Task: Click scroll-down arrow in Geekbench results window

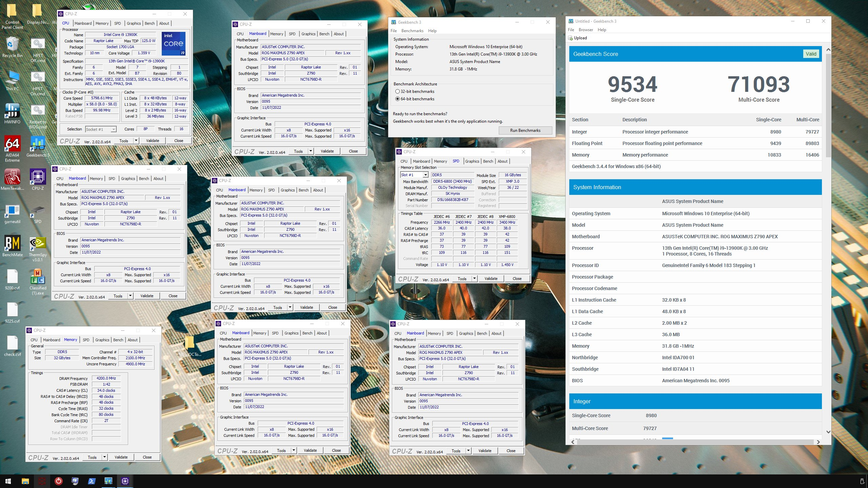Action: click(828, 432)
